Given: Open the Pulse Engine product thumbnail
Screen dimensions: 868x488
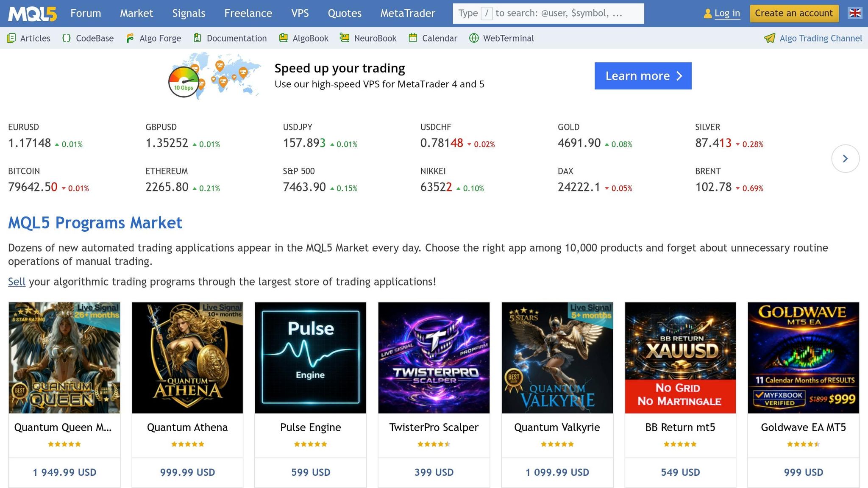Looking at the screenshot, I should coord(311,358).
